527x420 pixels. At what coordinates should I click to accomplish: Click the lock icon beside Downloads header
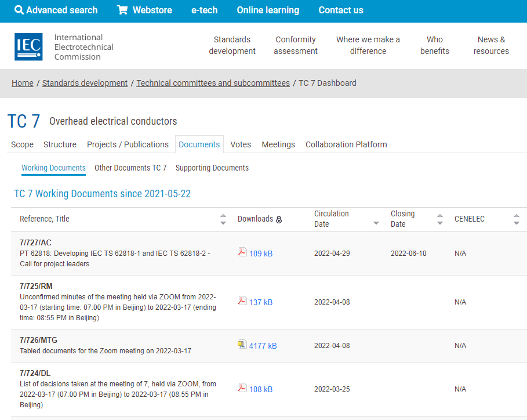[279, 220]
